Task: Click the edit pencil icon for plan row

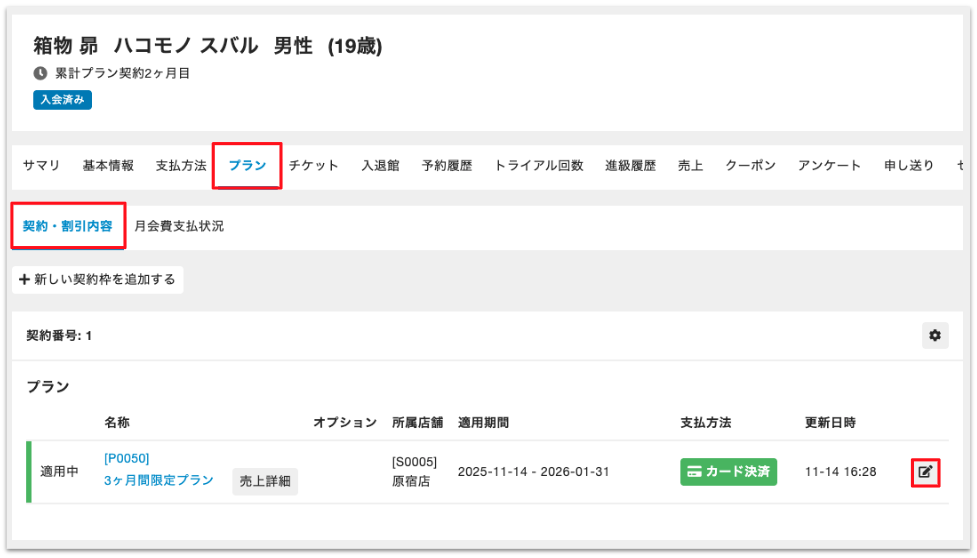Action: coord(926,472)
